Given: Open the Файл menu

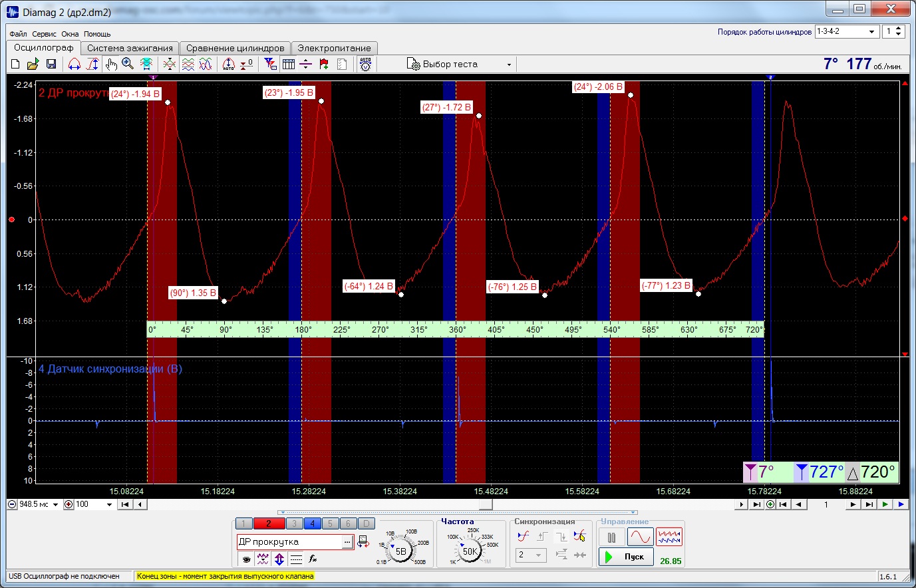Looking at the screenshot, I should (19, 34).
